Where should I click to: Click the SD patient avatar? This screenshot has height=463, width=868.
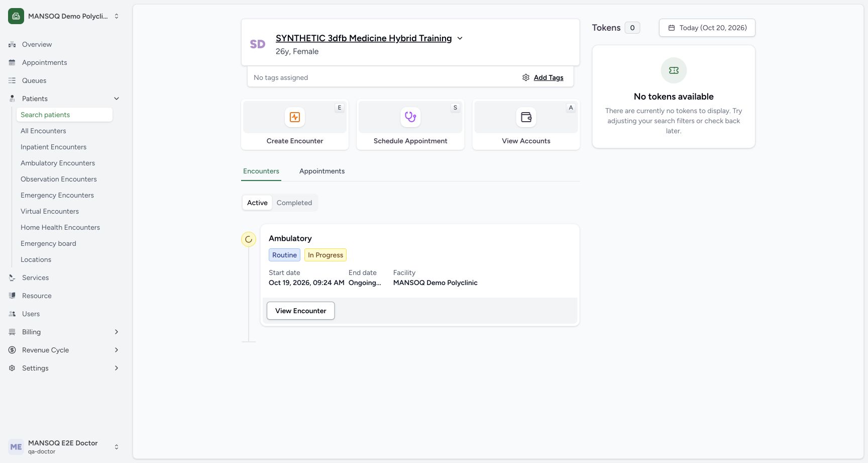click(x=258, y=44)
